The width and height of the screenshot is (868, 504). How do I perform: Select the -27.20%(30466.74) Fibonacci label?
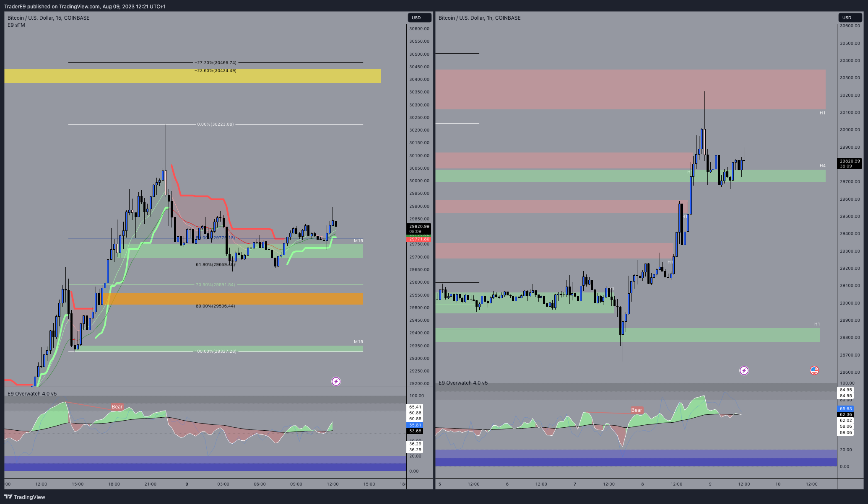216,62
